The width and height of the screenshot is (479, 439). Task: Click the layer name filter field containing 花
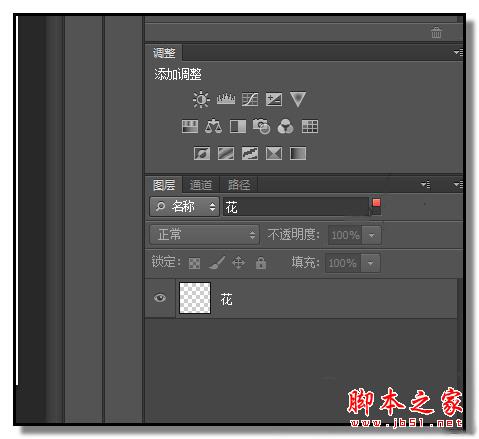click(296, 207)
